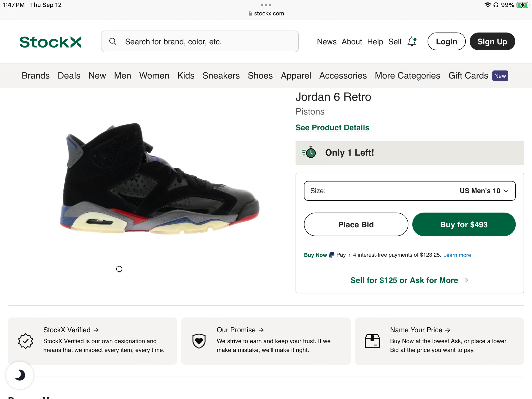Image resolution: width=532 pixels, height=399 pixels.
Task: Click the stopwatch icon beside Only 1 Left
Action: (309, 153)
